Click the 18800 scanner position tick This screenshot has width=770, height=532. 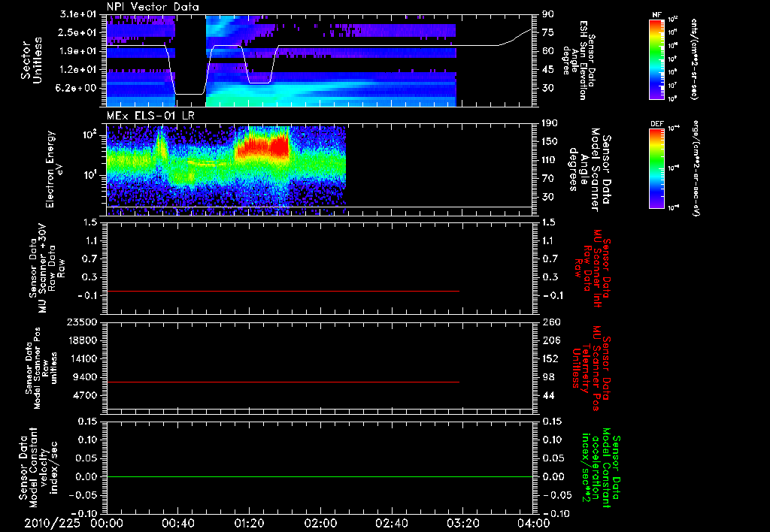click(x=81, y=340)
